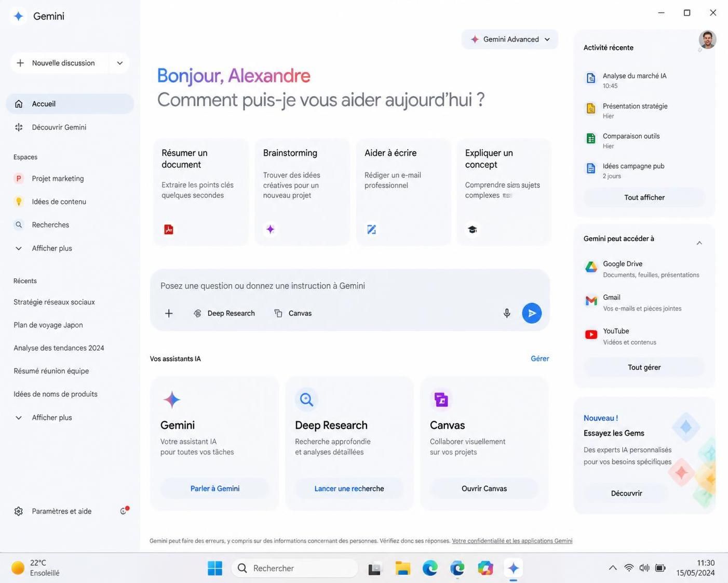Click Ouvrir Canvas button
The image size is (728, 583).
tap(484, 488)
